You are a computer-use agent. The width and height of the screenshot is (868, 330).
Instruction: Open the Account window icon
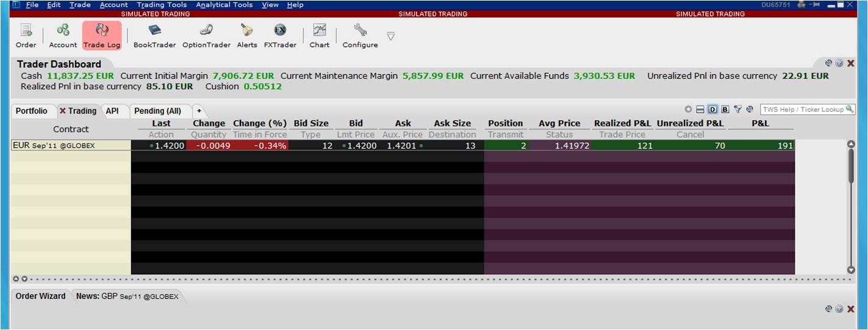(x=63, y=36)
